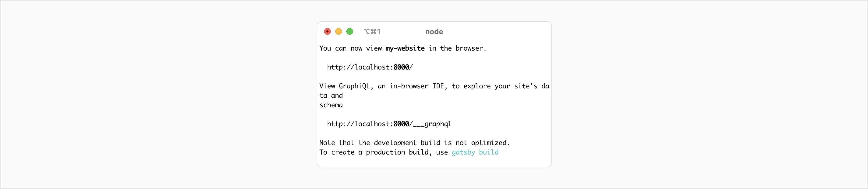Viewport: 868px width, 189px height.
Task: Click the 'ta and' wrapped line
Action: 331,96
